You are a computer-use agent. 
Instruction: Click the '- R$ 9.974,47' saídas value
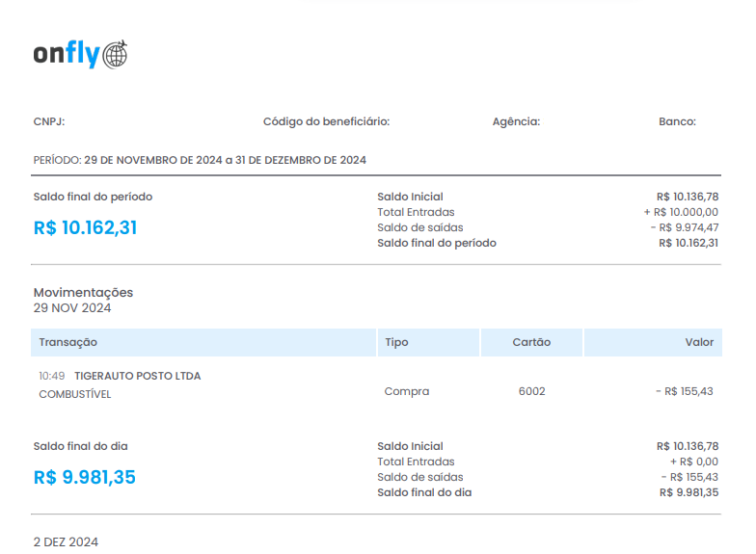tap(685, 227)
